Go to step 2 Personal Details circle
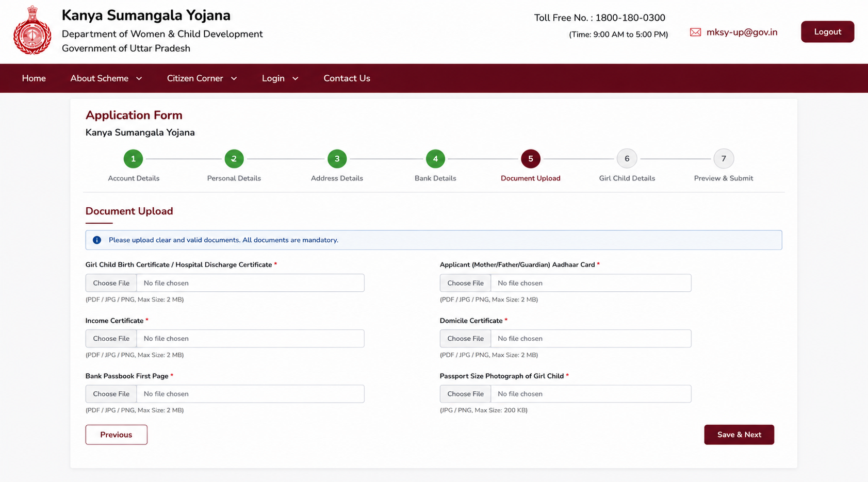The height and width of the screenshot is (482, 868). click(x=234, y=159)
